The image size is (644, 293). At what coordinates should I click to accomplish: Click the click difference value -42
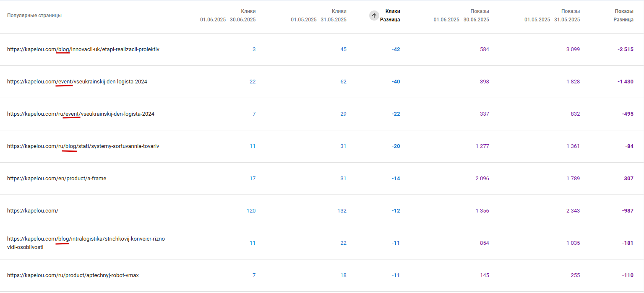click(396, 49)
